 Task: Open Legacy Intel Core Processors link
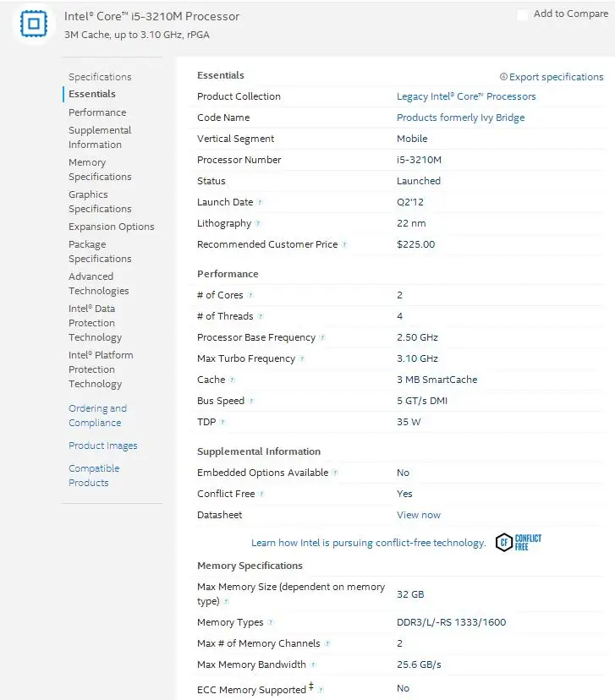466,96
